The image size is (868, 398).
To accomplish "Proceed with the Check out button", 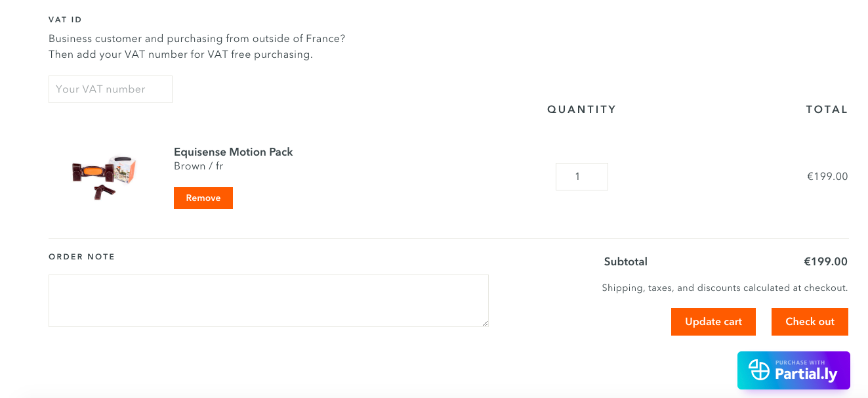I will click(x=810, y=322).
